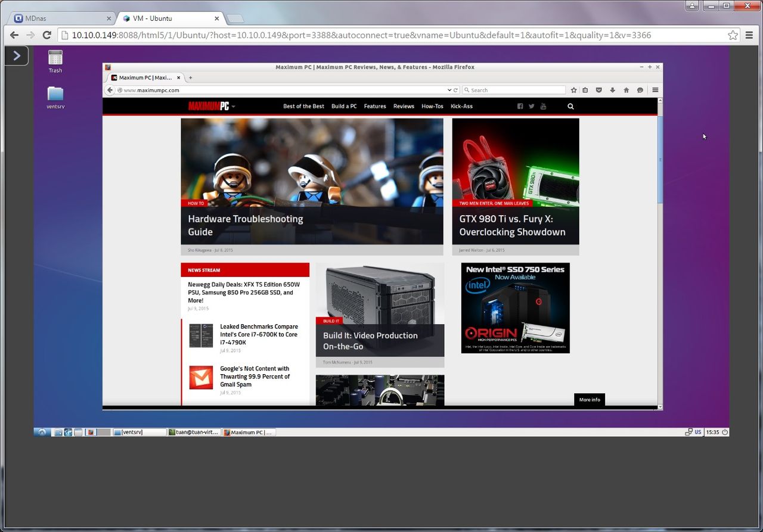Viewport: 763px width, 532px height.
Task: Click Chrome back navigation arrow
Action: point(14,35)
